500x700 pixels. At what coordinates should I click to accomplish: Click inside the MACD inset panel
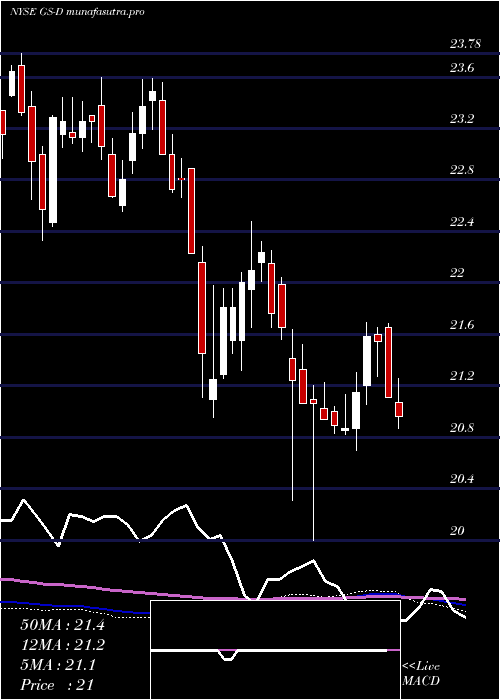(275, 650)
